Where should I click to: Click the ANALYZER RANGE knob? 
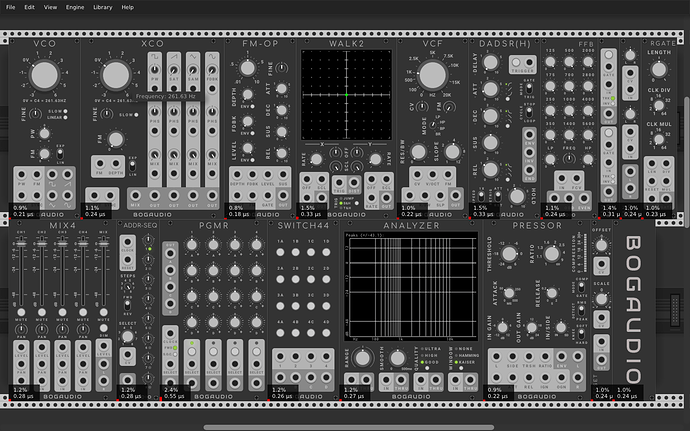coord(362,358)
